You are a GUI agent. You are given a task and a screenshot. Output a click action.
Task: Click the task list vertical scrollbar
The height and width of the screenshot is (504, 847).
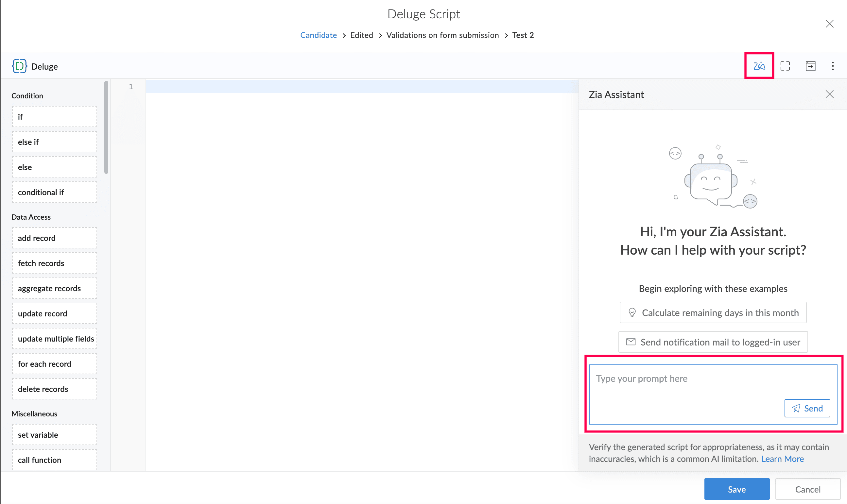click(x=106, y=127)
